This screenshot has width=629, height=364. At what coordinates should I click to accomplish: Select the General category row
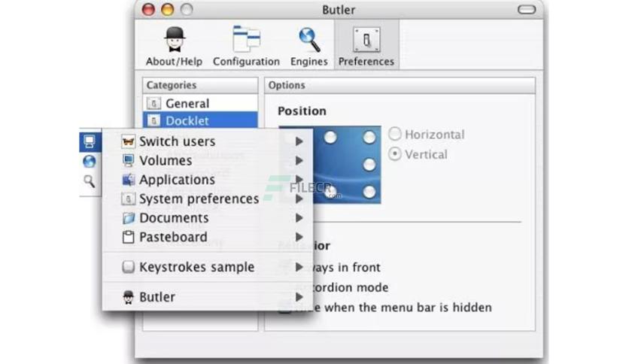click(200, 104)
